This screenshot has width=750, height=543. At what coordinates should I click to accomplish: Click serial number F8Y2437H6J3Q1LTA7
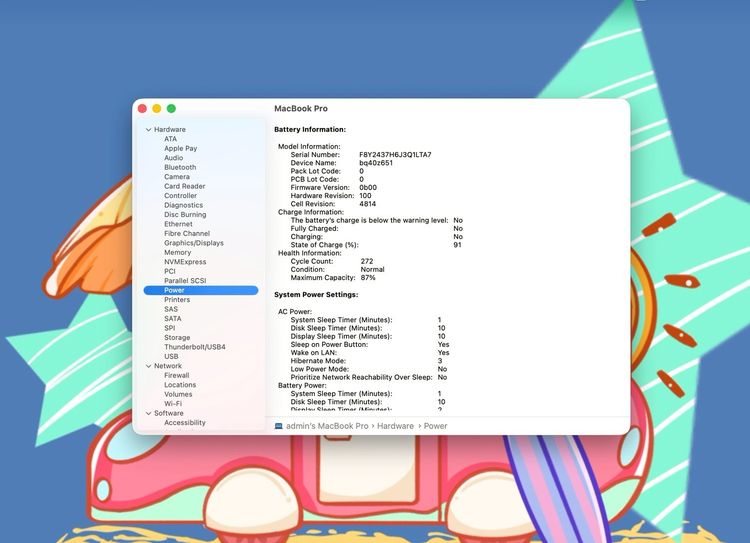point(395,155)
